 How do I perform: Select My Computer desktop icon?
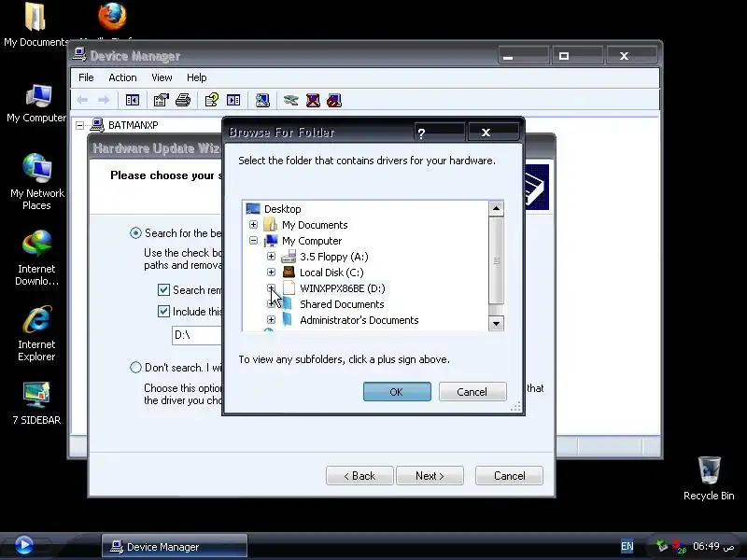point(36,104)
